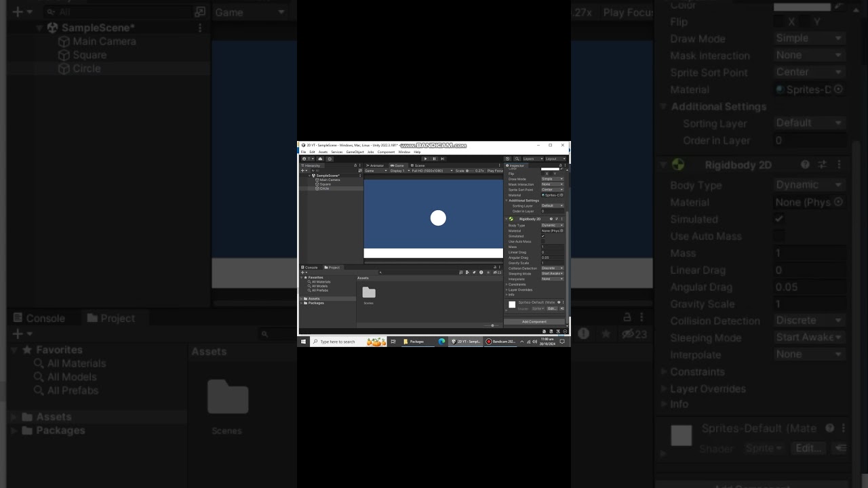
Task: Switch to the Scene tab
Action: pos(418,165)
